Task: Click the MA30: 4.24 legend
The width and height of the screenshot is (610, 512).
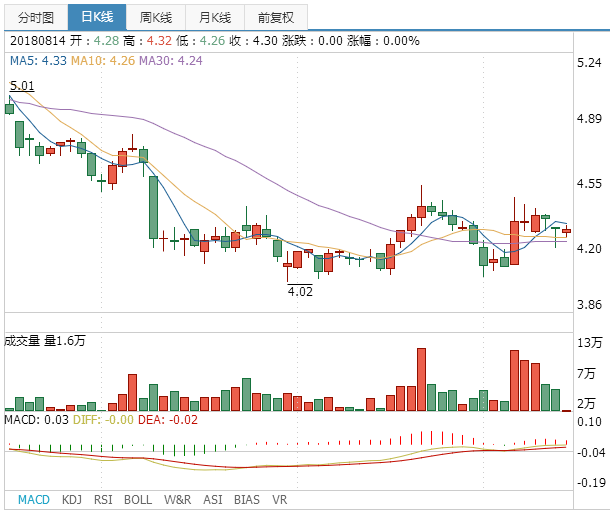Action: pyautogui.click(x=171, y=61)
